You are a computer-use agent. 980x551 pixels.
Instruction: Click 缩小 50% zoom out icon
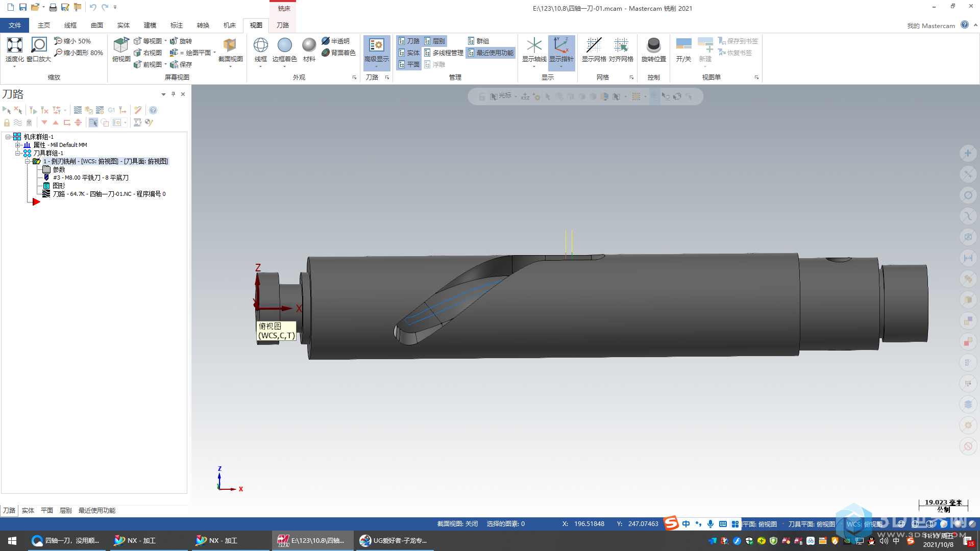pos(72,41)
